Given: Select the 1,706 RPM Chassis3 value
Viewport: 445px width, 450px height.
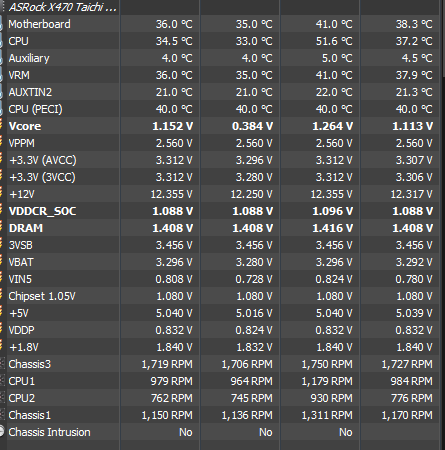Looking at the screenshot, I should pos(247,364).
